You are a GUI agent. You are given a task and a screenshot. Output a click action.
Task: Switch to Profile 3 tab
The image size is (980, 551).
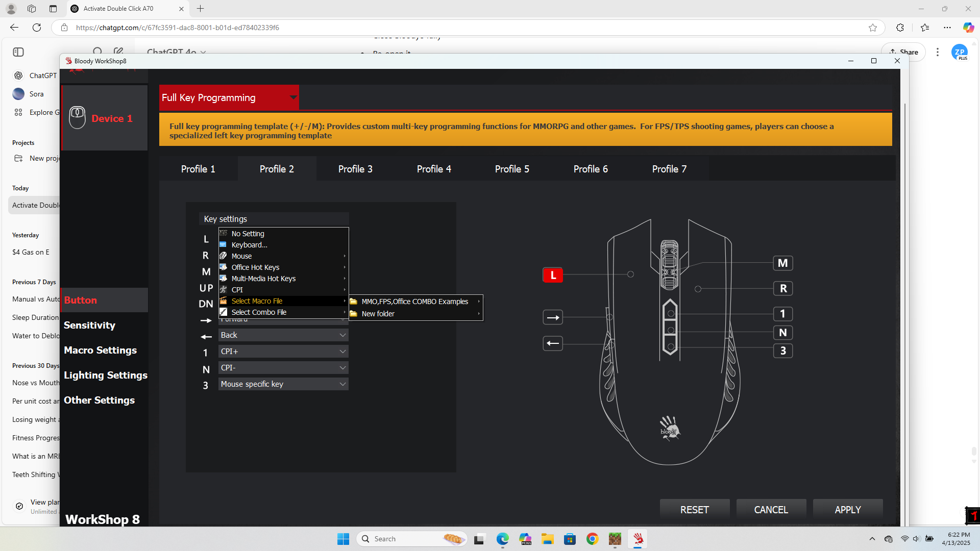[355, 169]
